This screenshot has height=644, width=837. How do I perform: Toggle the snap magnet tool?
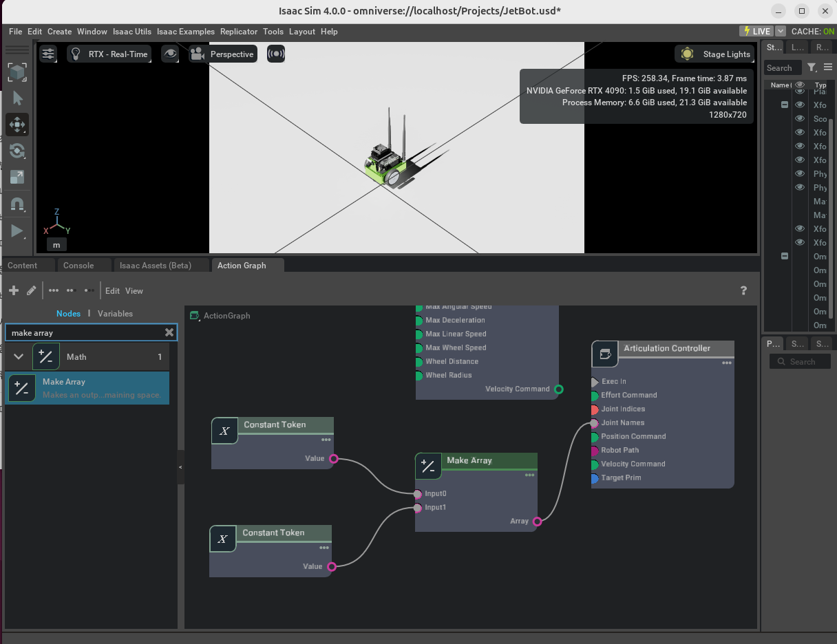coord(17,204)
